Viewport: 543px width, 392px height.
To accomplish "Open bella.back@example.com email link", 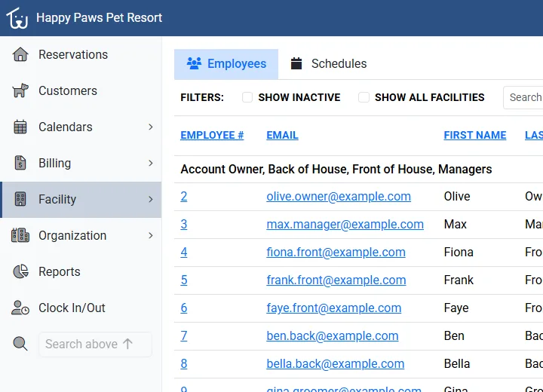I will pyautogui.click(x=335, y=364).
